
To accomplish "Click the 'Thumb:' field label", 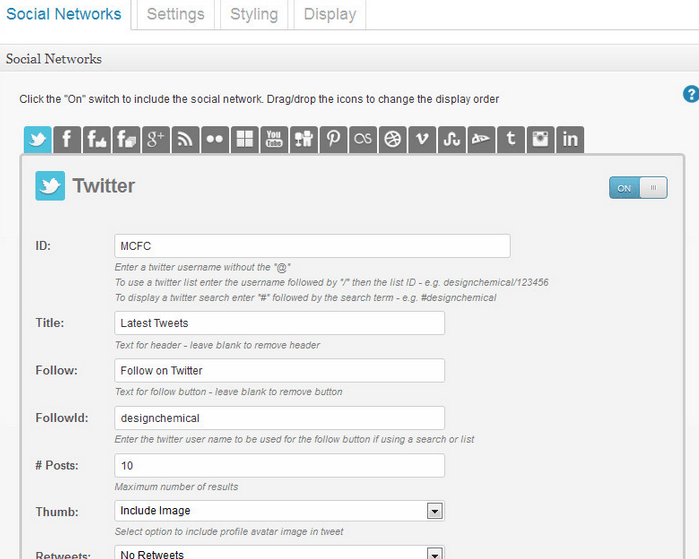I will 57,512.
